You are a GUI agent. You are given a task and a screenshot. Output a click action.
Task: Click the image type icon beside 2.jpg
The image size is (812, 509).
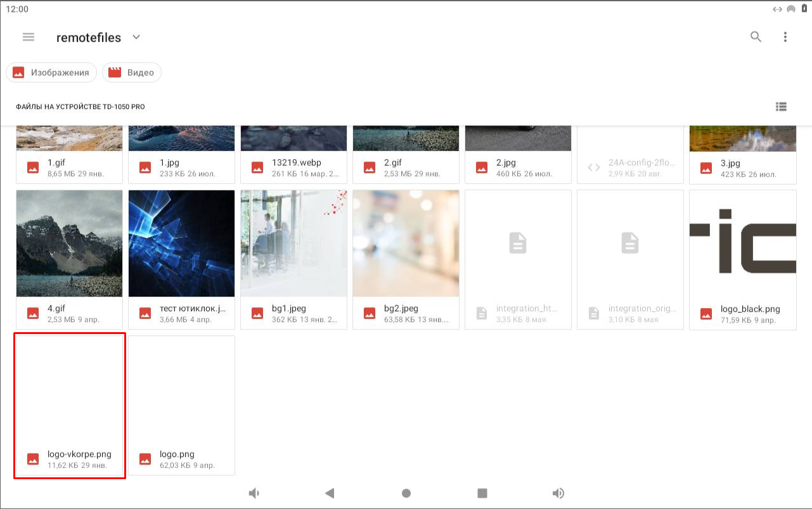tap(482, 167)
